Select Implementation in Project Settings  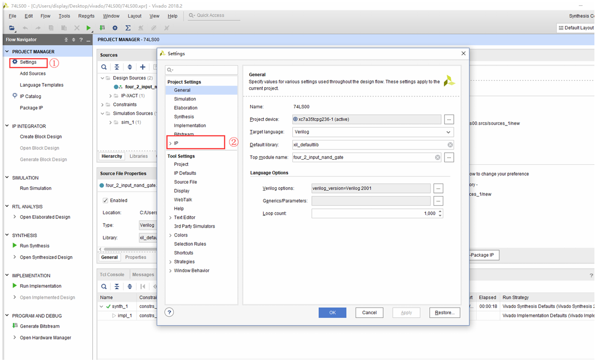[x=190, y=125]
